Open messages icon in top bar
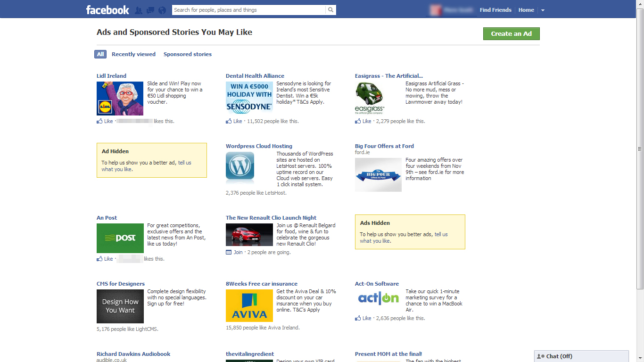The width and height of the screenshot is (644, 362). point(150,10)
